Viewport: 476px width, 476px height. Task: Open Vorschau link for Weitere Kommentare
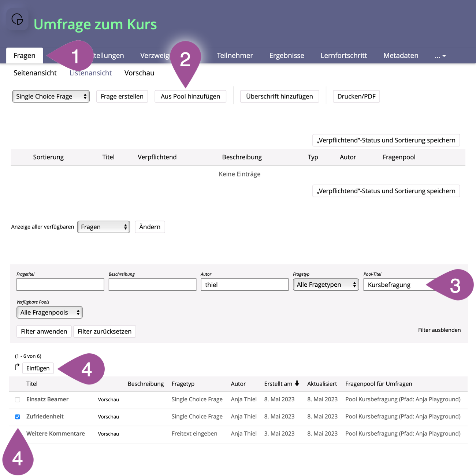pyautogui.click(x=108, y=434)
